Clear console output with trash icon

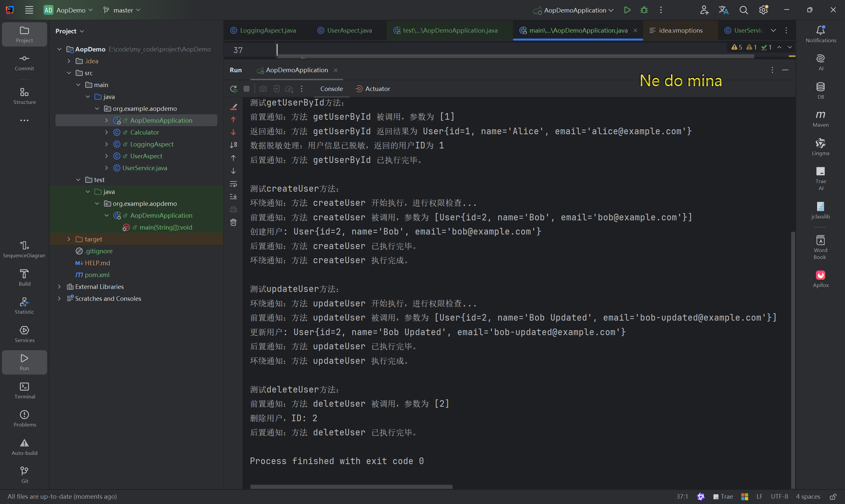pos(233,222)
